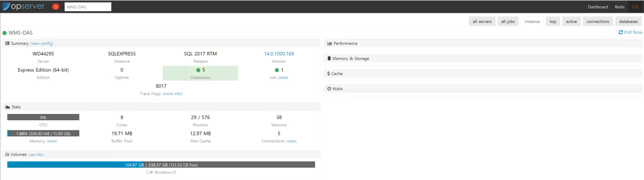Click the Volumes drive icon

[x=7, y=154]
